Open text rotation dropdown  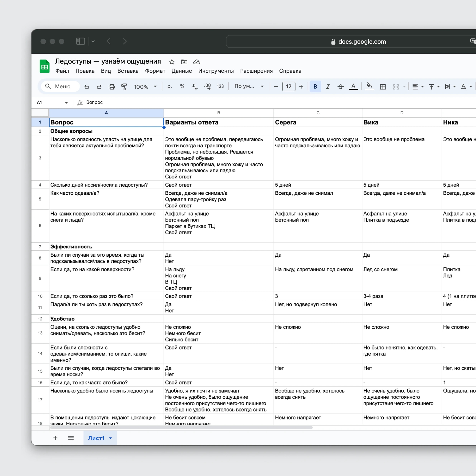pyautogui.click(x=466, y=87)
